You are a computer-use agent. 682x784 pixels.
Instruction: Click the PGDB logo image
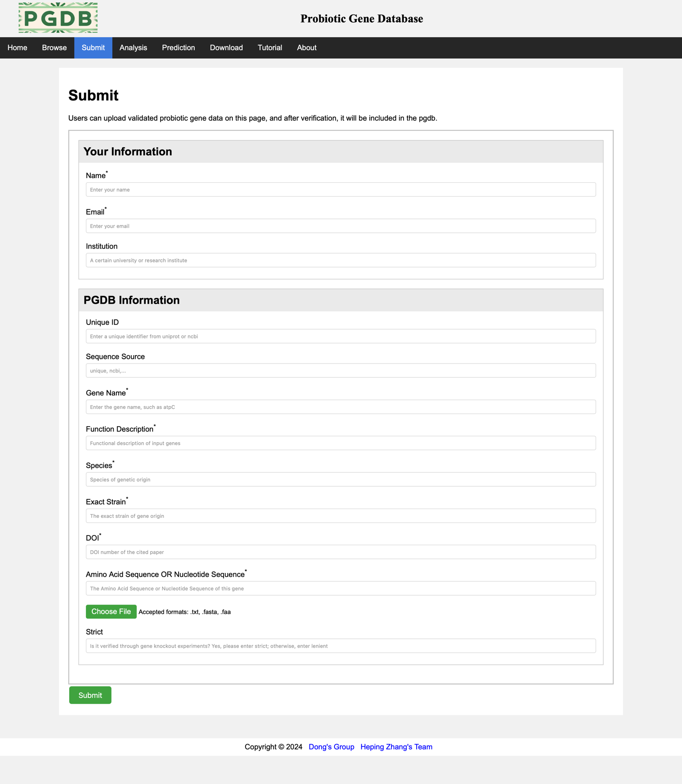58,18
